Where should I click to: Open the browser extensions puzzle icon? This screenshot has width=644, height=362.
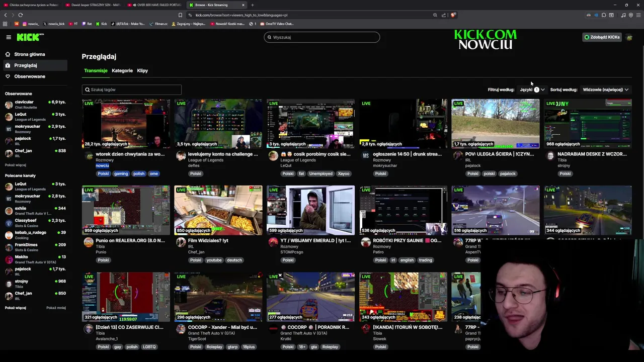pos(604,15)
